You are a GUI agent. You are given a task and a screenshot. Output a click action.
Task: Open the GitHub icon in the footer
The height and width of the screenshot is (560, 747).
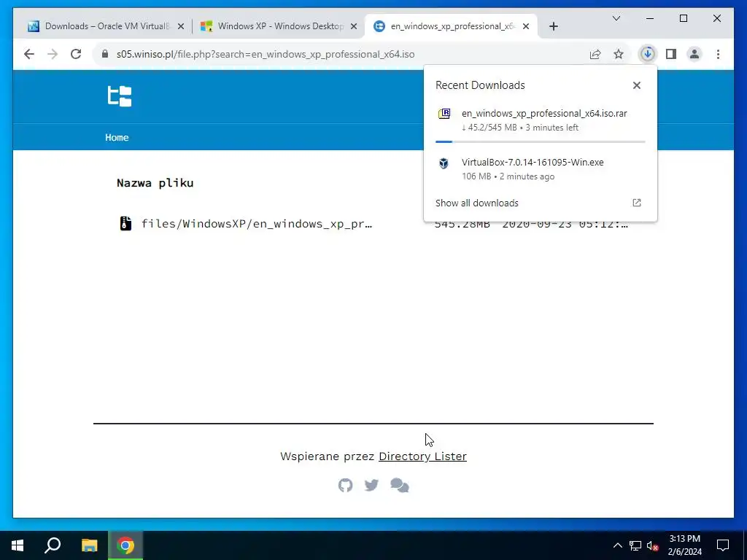[345, 485]
